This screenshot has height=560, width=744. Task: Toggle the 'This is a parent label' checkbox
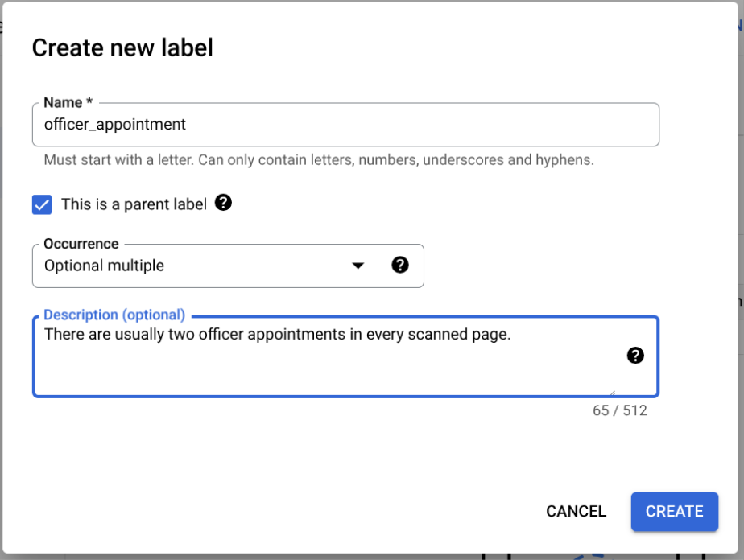42,204
